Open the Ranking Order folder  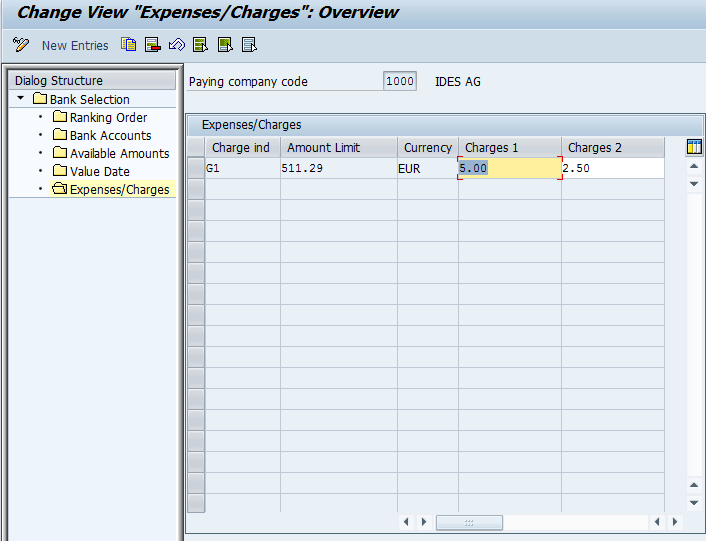click(x=108, y=117)
